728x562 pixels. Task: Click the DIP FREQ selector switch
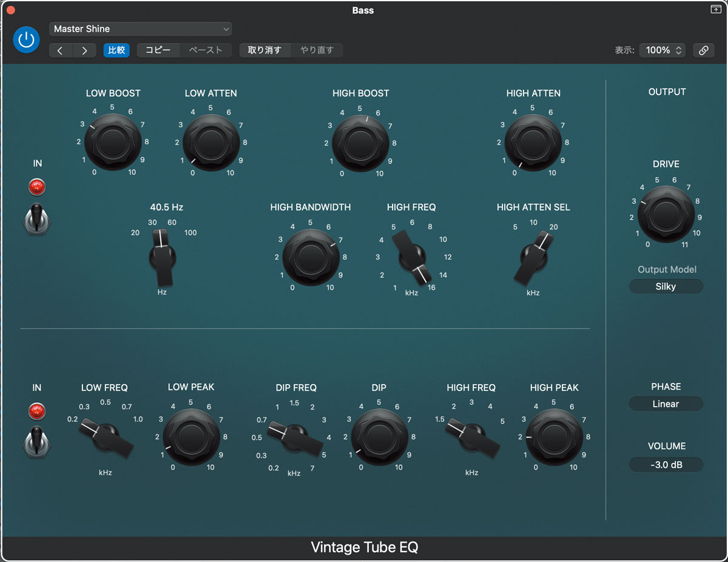[295, 438]
